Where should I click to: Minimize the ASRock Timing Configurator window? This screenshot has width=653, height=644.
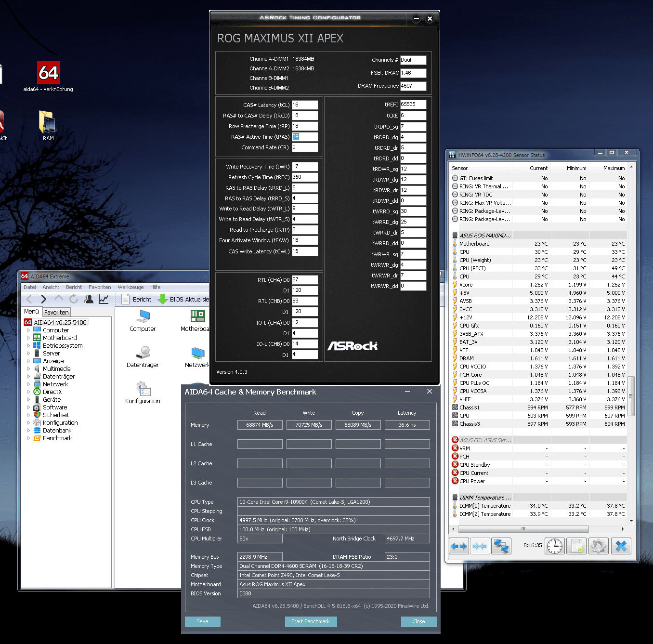(416, 19)
